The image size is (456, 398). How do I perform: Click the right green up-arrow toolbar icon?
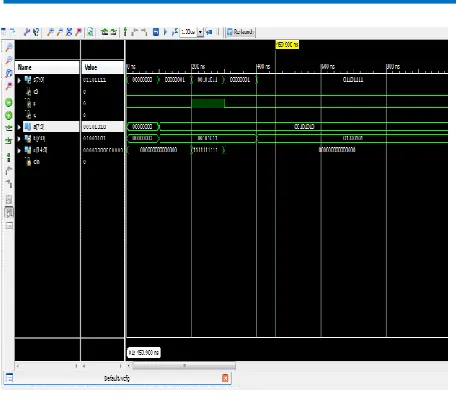(113, 32)
